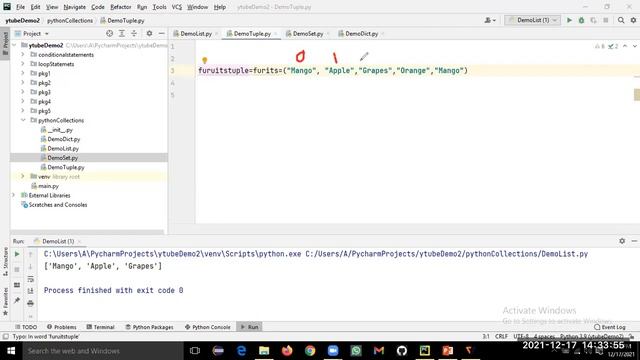This screenshot has width=640, height=360.
Task: Open Favorites side tool window tab
Action: (5, 301)
